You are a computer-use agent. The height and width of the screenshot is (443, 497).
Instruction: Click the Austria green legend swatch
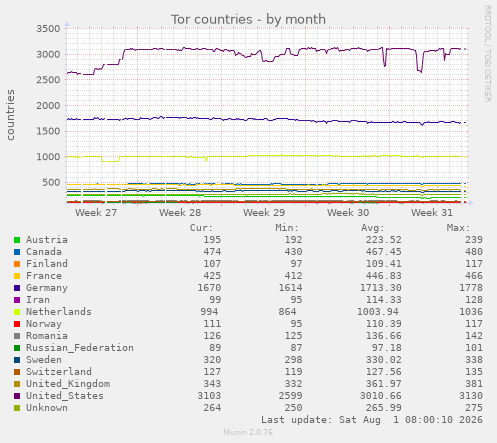pyautogui.click(x=17, y=240)
